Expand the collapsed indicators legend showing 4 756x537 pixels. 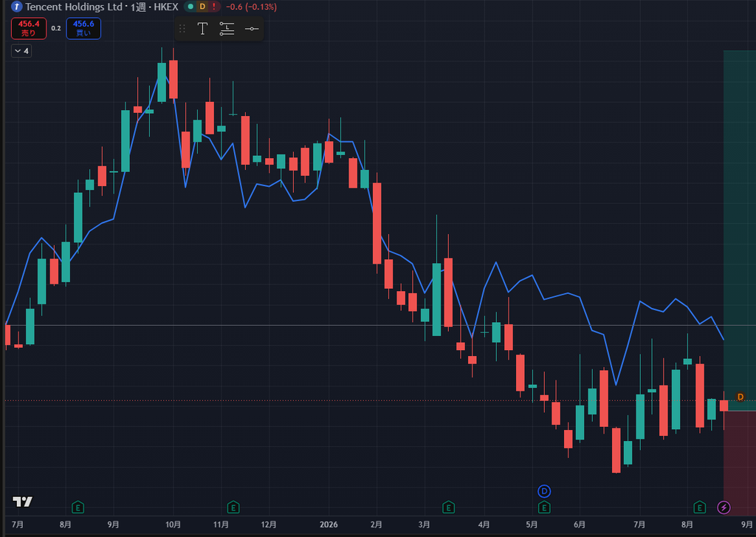[x=21, y=51]
